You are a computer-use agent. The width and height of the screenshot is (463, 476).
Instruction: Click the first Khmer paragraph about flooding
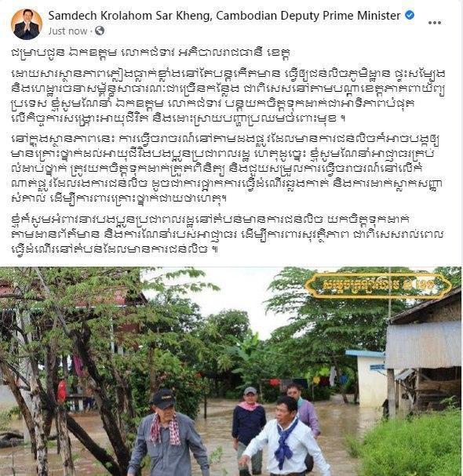(228, 96)
